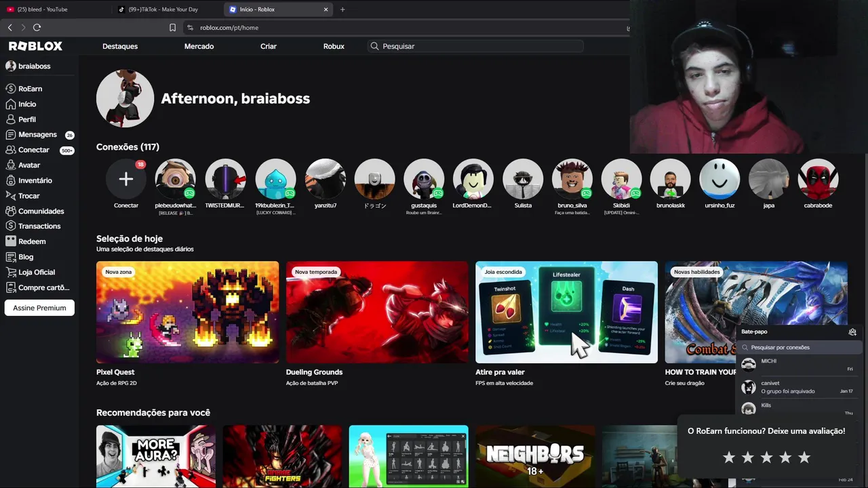
Task: Open Loja Oficial in the sidebar
Action: click(31, 272)
